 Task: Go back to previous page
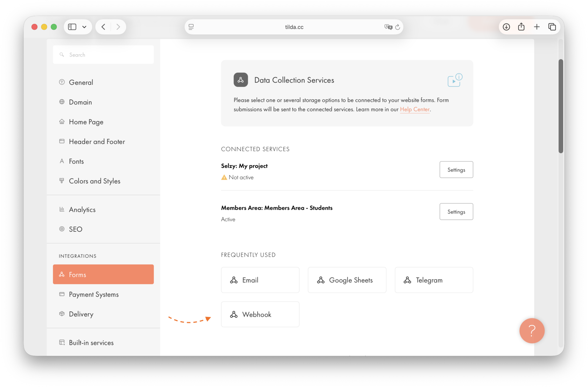(103, 27)
